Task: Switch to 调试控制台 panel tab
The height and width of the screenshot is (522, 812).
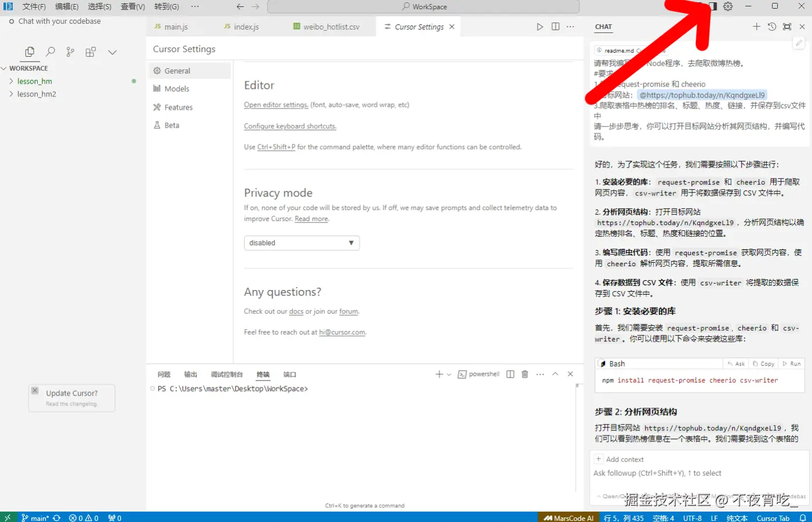Action: (227, 375)
